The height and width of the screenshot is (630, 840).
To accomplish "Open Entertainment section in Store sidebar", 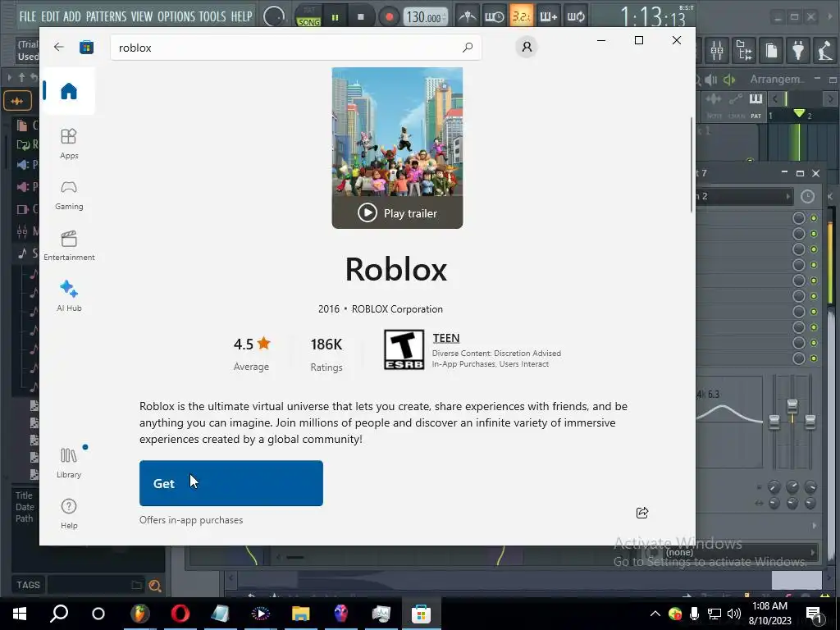I will click(x=69, y=246).
